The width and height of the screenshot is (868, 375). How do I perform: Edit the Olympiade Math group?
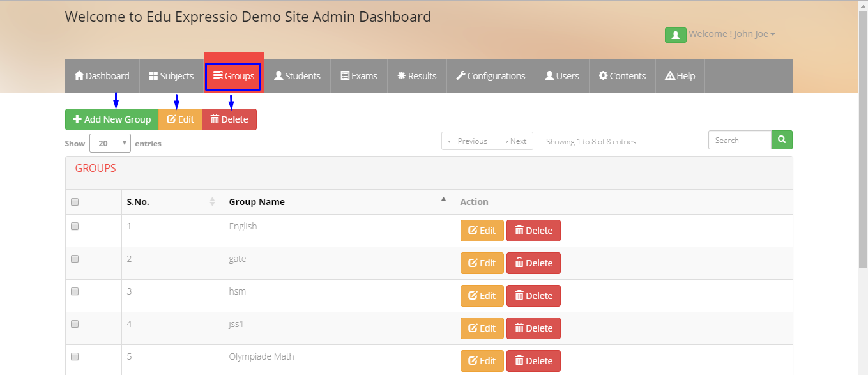(482, 361)
